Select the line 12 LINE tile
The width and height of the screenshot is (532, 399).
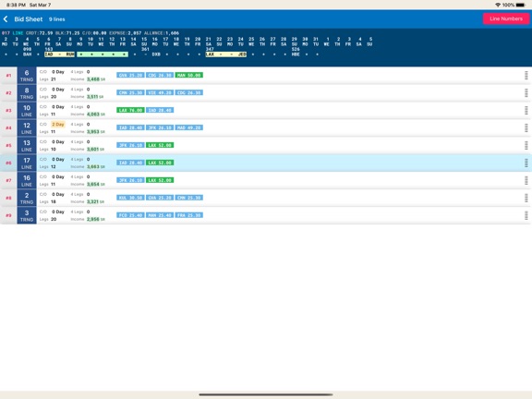point(27,127)
